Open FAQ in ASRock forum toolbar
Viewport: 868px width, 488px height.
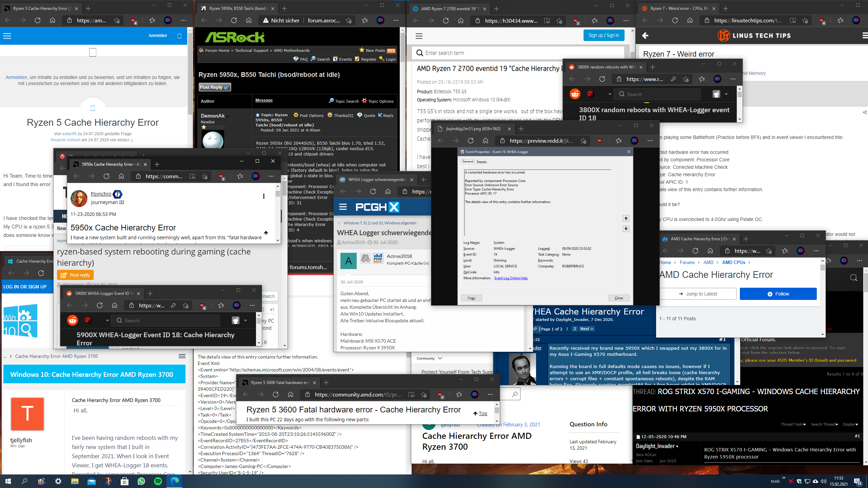point(300,59)
